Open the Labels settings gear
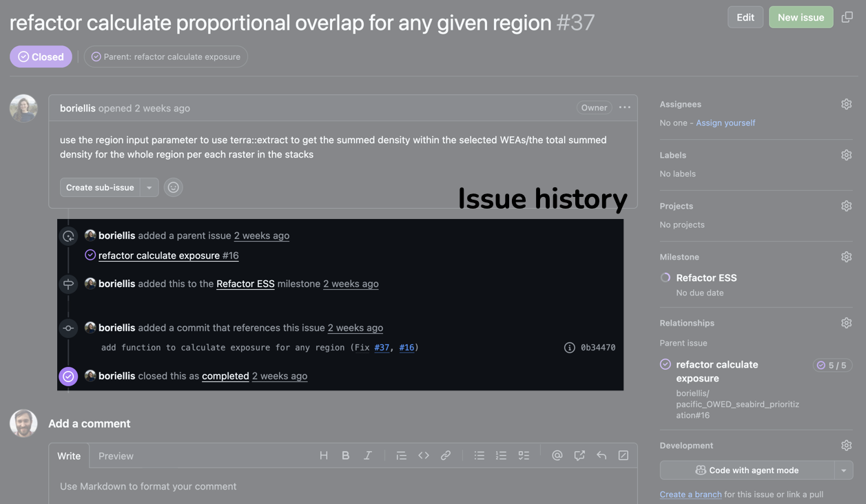The width and height of the screenshot is (866, 504). coord(846,156)
